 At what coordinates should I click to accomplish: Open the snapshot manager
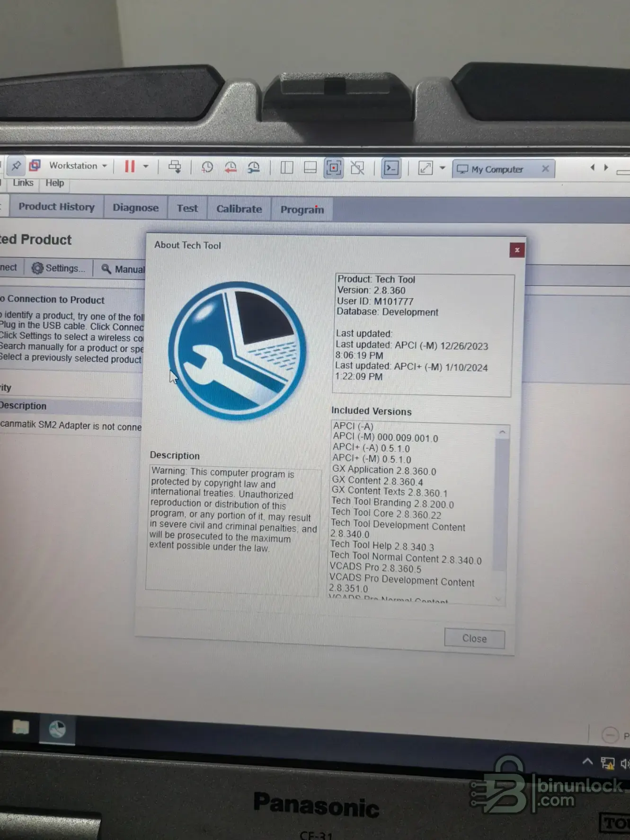point(254,167)
